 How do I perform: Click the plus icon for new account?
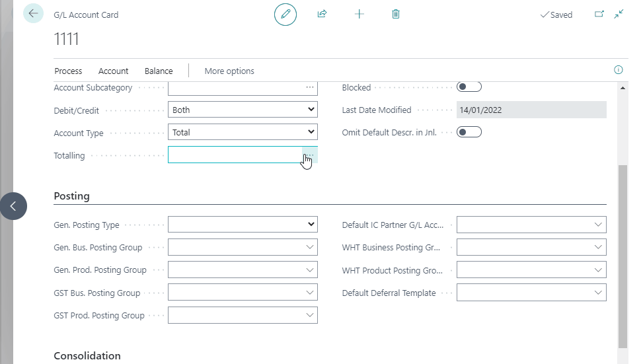359,14
